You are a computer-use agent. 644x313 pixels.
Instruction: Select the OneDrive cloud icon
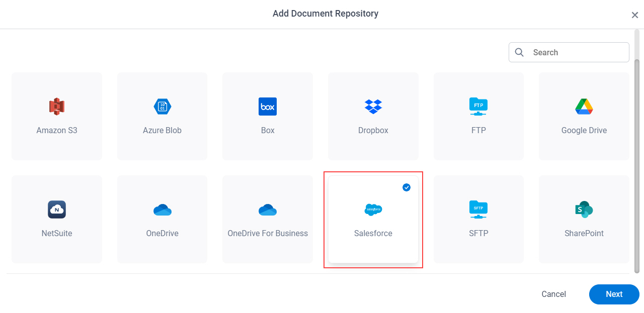[163, 210]
